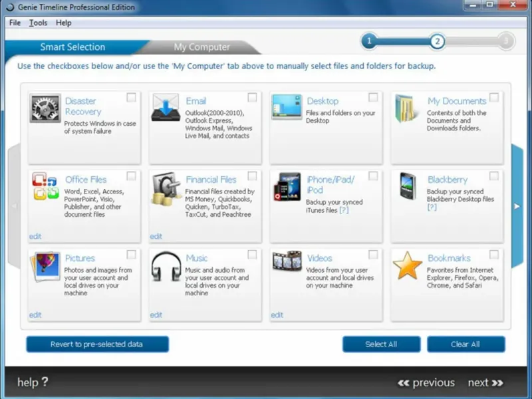Click the Disaster Recovery gear icon
Image resolution: width=532 pixels, height=399 pixels.
coord(45,108)
